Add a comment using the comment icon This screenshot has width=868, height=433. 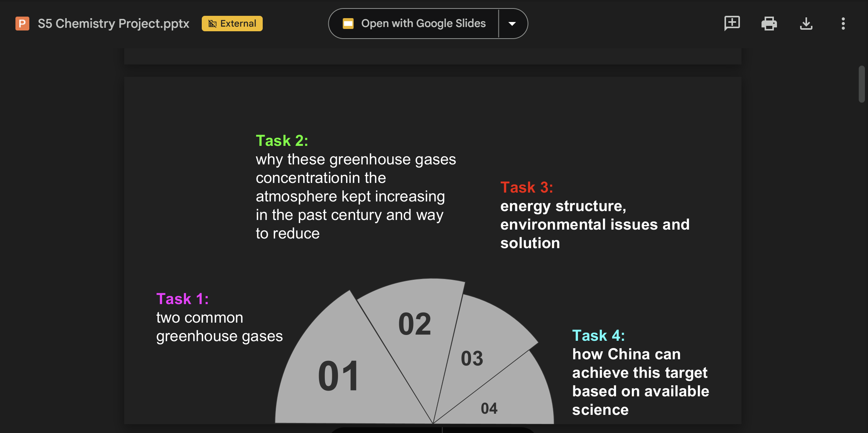[732, 24]
